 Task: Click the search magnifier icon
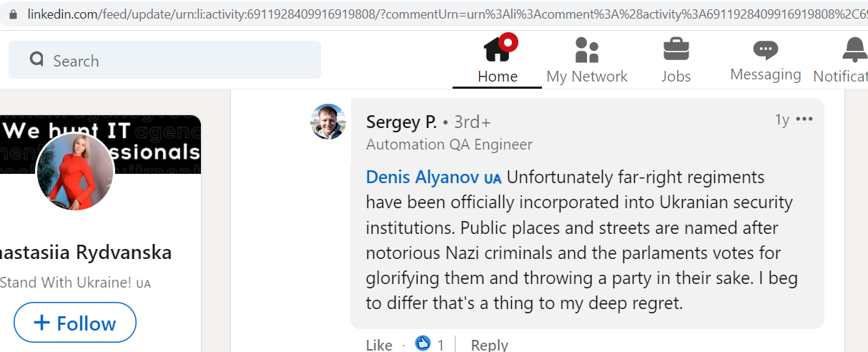(37, 59)
